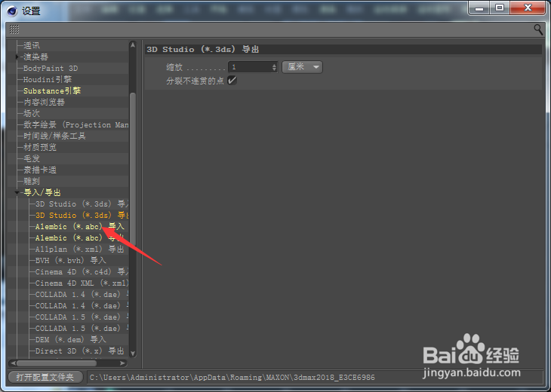Select 内容浏览器 category

click(44, 102)
